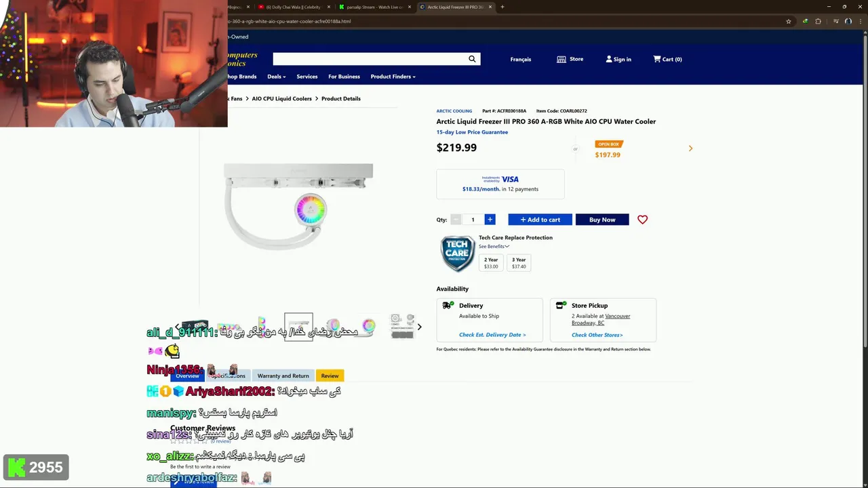
Task: Click the Kick viewer count badge 2955
Action: click(x=36, y=467)
